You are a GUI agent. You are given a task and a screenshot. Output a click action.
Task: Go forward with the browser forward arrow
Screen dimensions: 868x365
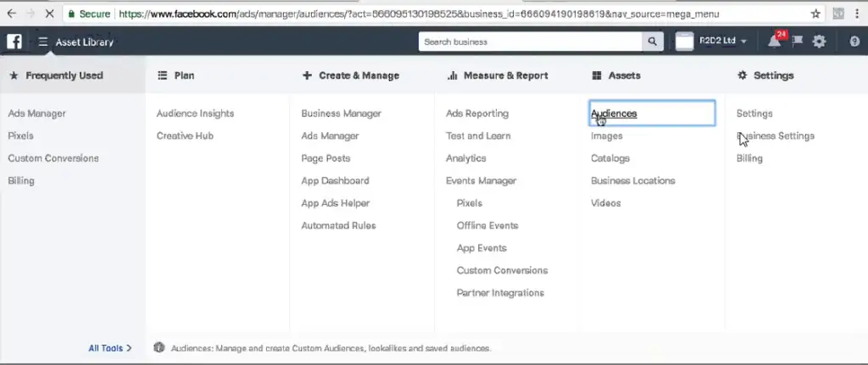tap(30, 14)
